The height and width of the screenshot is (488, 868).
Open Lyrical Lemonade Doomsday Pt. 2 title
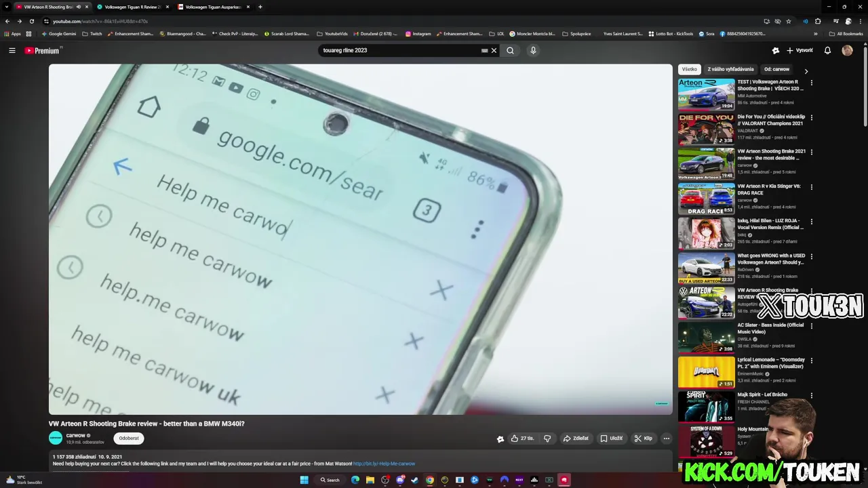[770, 363]
